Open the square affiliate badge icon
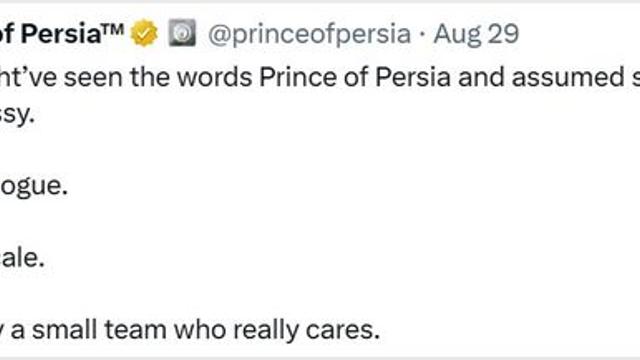This screenshot has width=640, height=360. pyautogui.click(x=182, y=32)
